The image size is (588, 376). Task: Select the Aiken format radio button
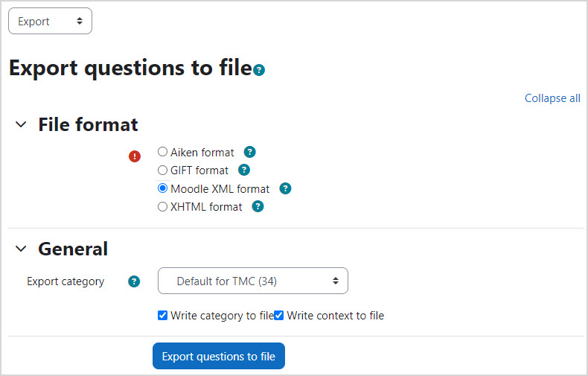(x=163, y=152)
